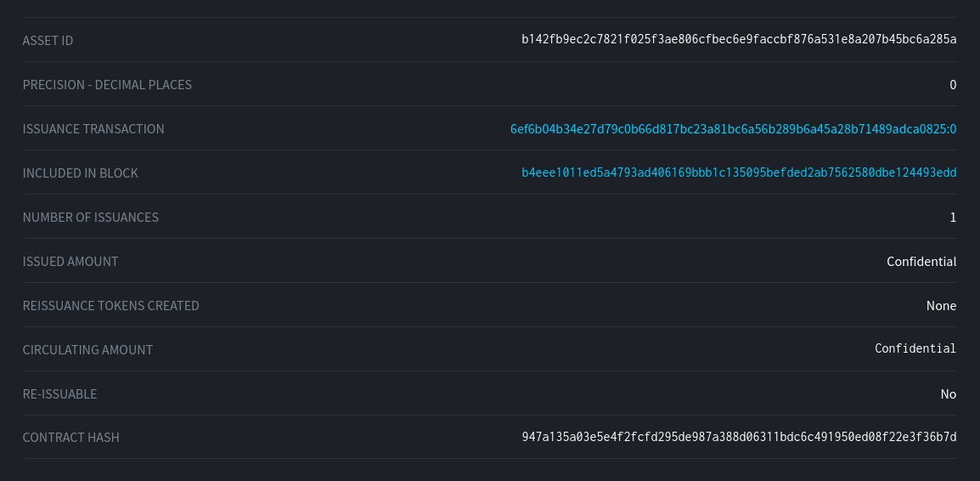Click the precision value 0

click(x=953, y=85)
